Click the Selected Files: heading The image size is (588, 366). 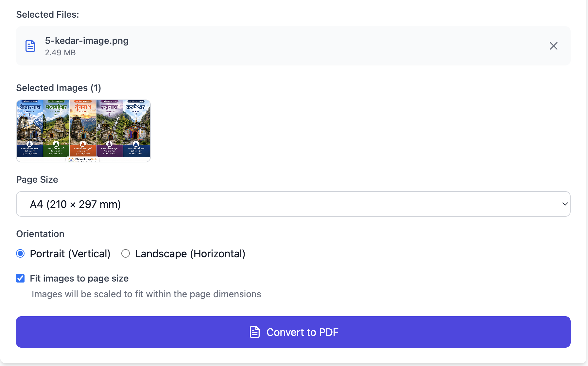click(48, 14)
